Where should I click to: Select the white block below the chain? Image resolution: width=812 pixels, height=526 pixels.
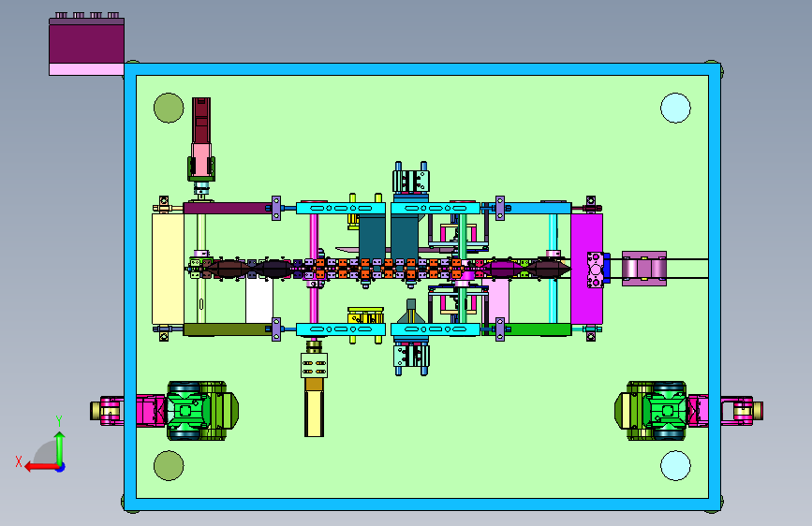point(258,301)
